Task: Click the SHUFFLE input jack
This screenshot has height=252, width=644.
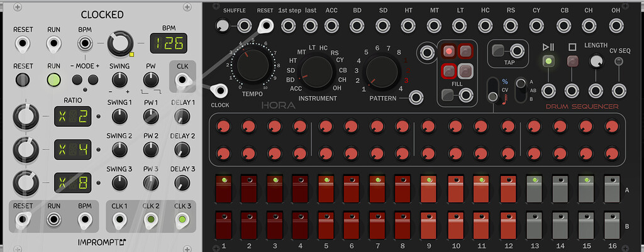Action: click(x=245, y=26)
